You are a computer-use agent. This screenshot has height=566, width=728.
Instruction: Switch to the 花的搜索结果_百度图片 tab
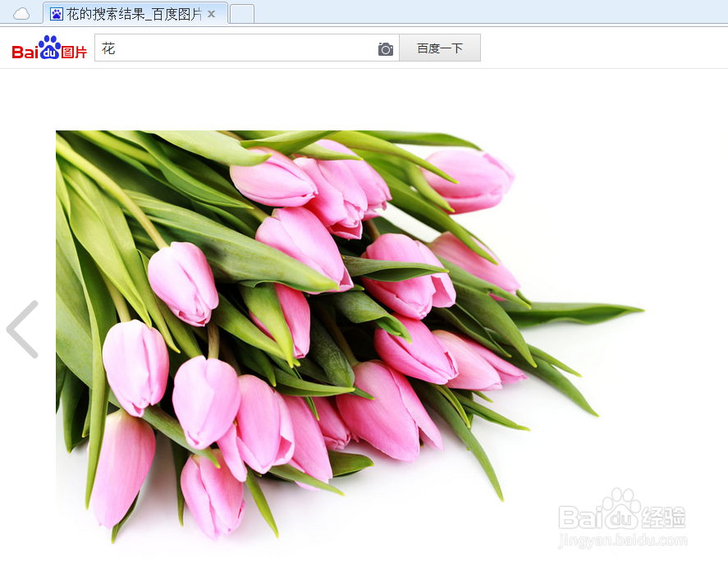134,14
